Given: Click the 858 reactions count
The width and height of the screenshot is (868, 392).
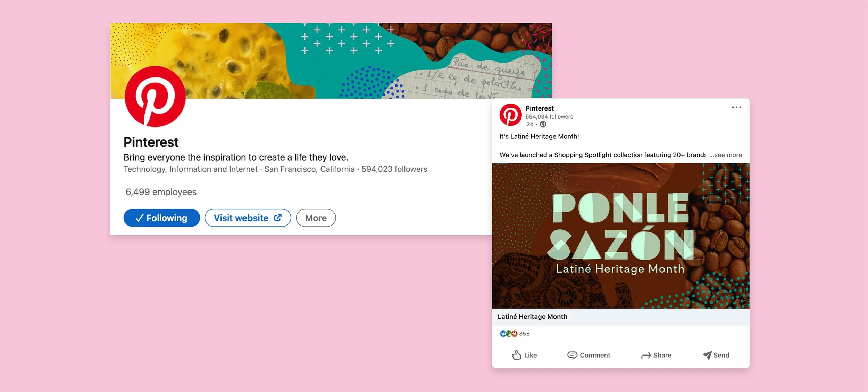Looking at the screenshot, I should [x=524, y=334].
